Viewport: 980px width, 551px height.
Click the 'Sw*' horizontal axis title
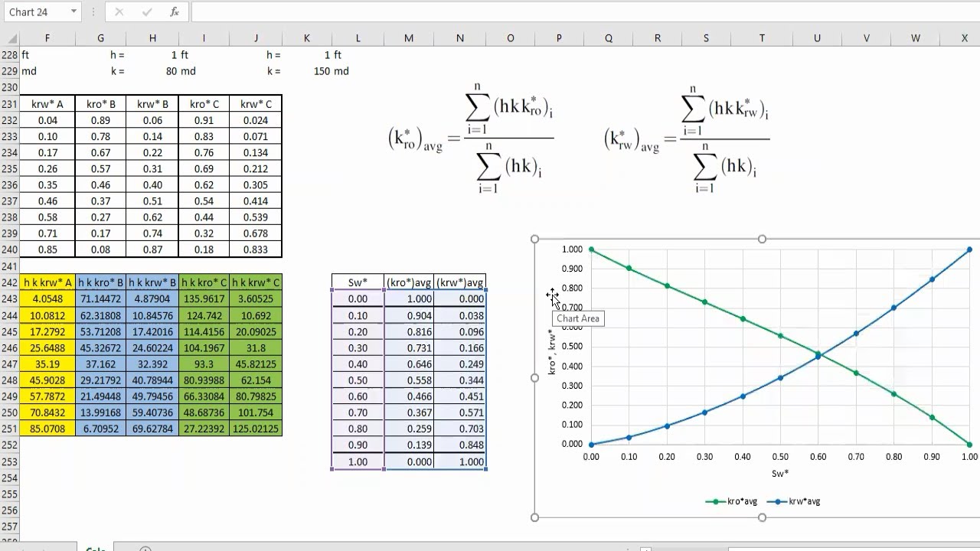780,474
